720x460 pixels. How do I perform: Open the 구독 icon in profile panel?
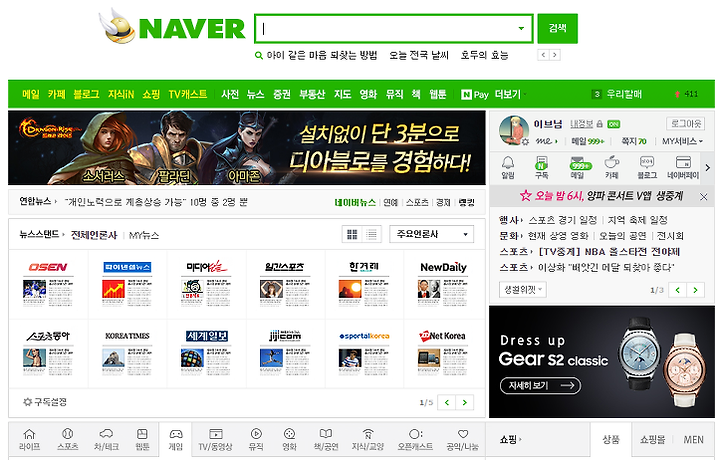(541, 167)
